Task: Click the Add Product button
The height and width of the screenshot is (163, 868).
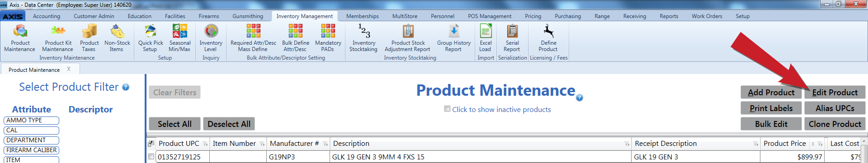Action: 771,93
